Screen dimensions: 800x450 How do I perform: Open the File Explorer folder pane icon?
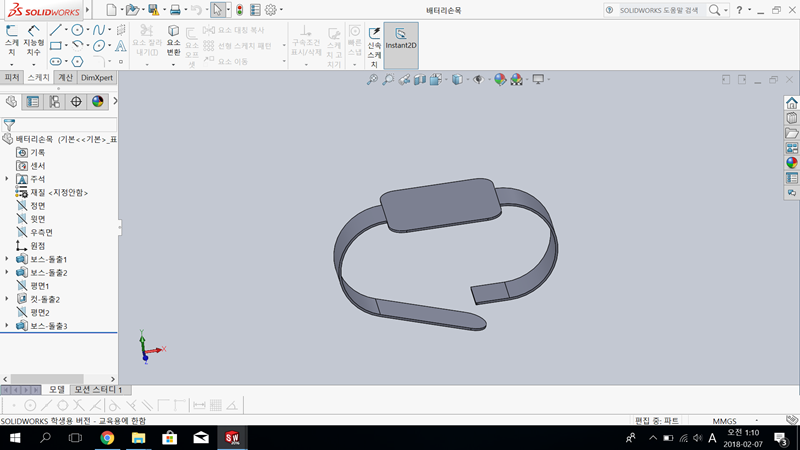click(791, 133)
